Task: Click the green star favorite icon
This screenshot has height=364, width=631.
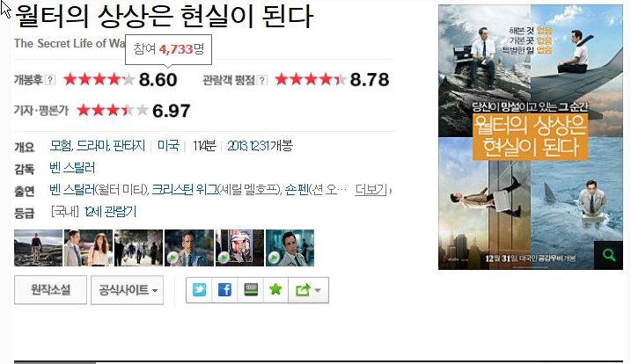Action: tap(275, 289)
